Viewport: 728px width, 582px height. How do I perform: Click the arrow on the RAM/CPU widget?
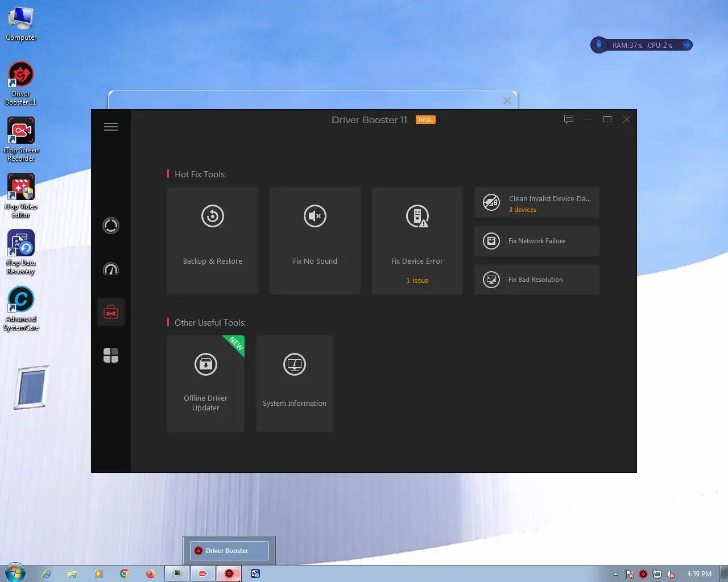(x=686, y=45)
